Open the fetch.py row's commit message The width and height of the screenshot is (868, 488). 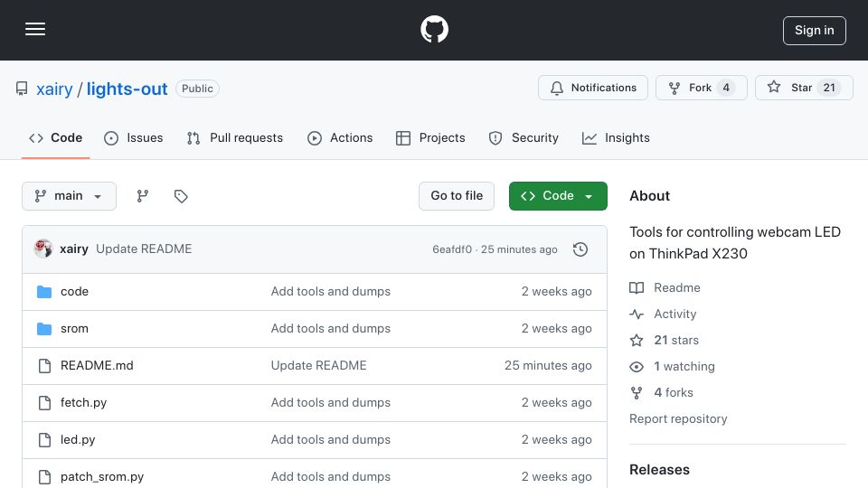(331, 403)
